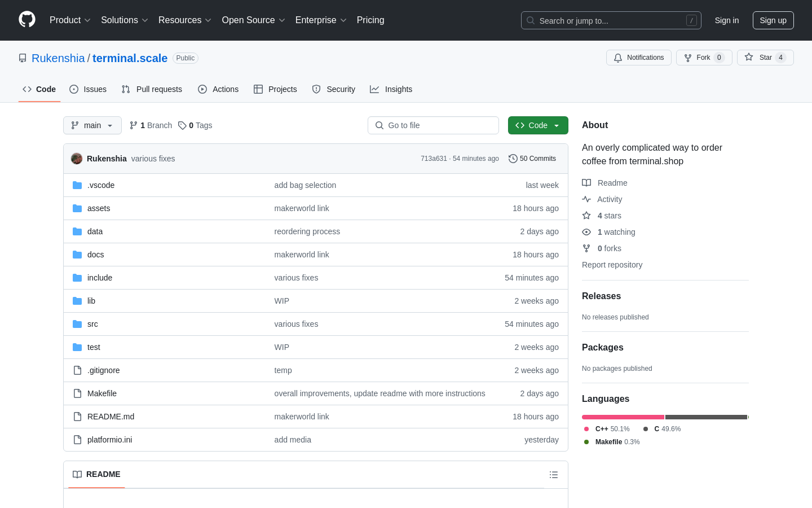Switch to the Insights tab
812x508 pixels.
click(x=391, y=89)
